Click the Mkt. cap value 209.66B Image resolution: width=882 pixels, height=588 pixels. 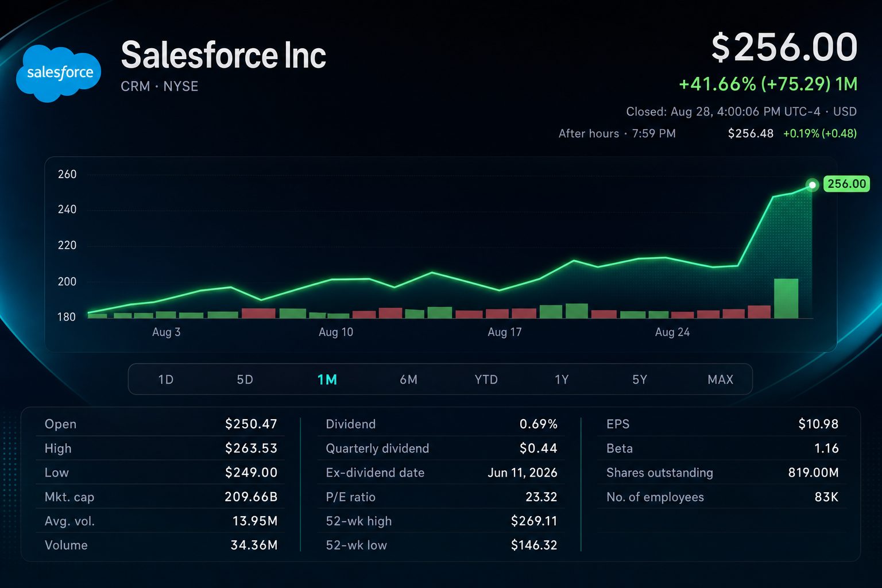(251, 497)
